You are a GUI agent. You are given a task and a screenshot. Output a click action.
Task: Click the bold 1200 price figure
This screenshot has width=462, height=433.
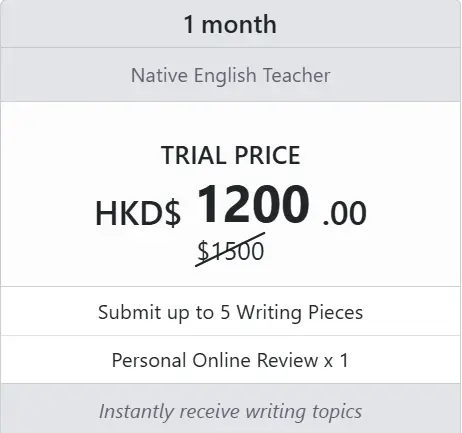253,204
